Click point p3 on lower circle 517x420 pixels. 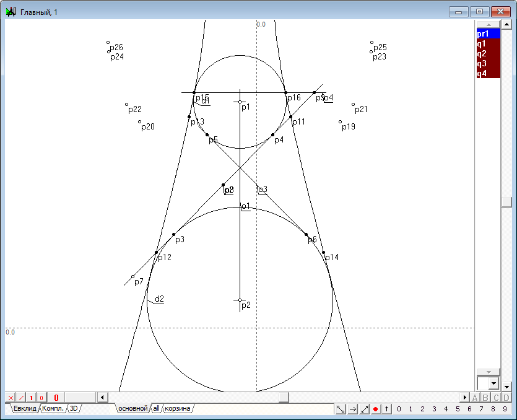174,235
